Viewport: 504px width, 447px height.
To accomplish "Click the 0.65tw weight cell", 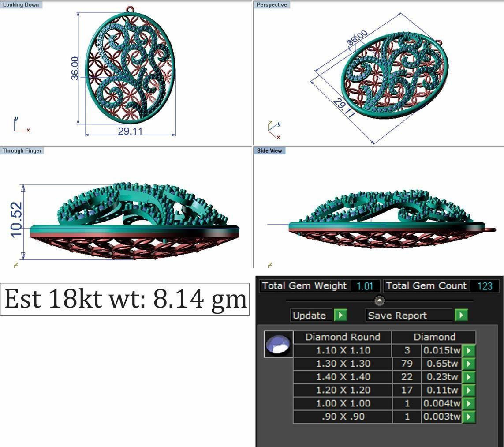I will [442, 364].
